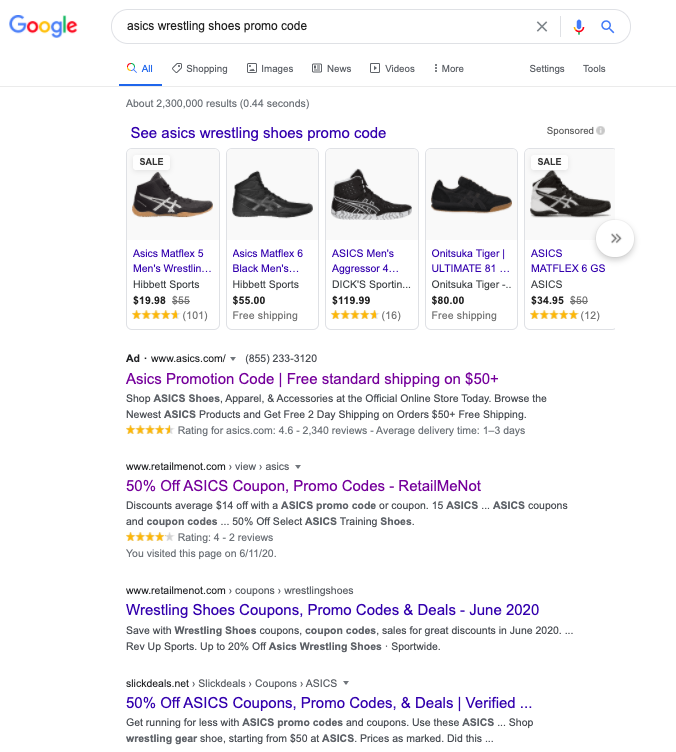The height and width of the screenshot is (752, 676).
Task: Click the blue search magnifier icon
Action: coord(607,27)
